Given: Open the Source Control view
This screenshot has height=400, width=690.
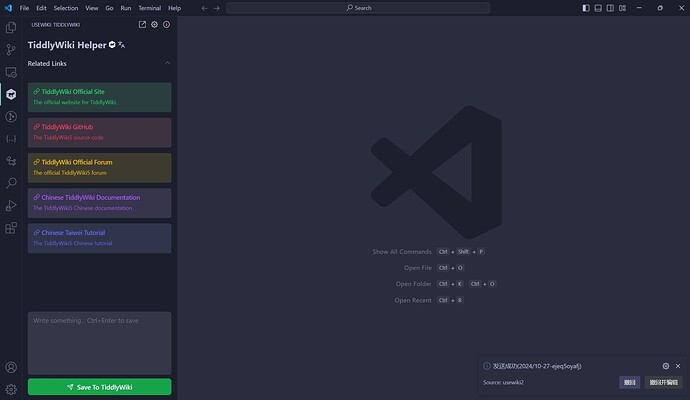Looking at the screenshot, I should pyautogui.click(x=11, y=50).
